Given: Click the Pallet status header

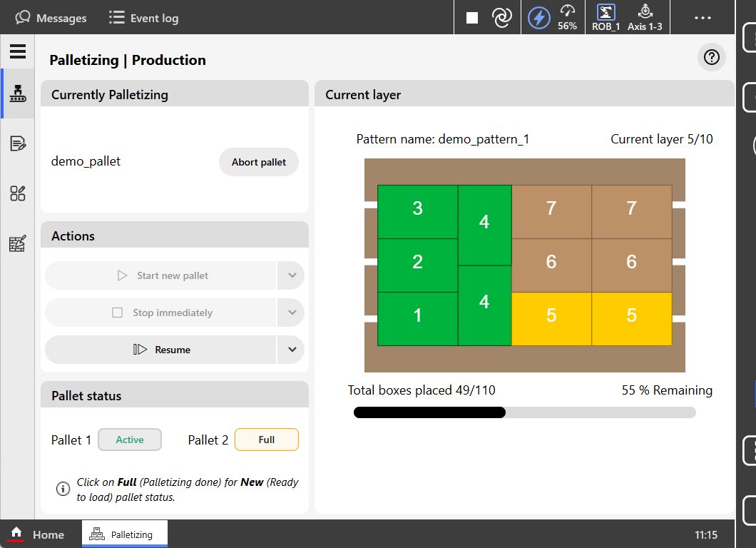Looking at the screenshot, I should pyautogui.click(x=175, y=395).
